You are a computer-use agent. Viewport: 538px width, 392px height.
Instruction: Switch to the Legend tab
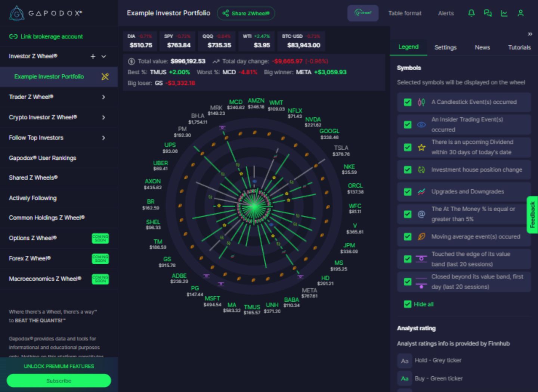coord(408,47)
